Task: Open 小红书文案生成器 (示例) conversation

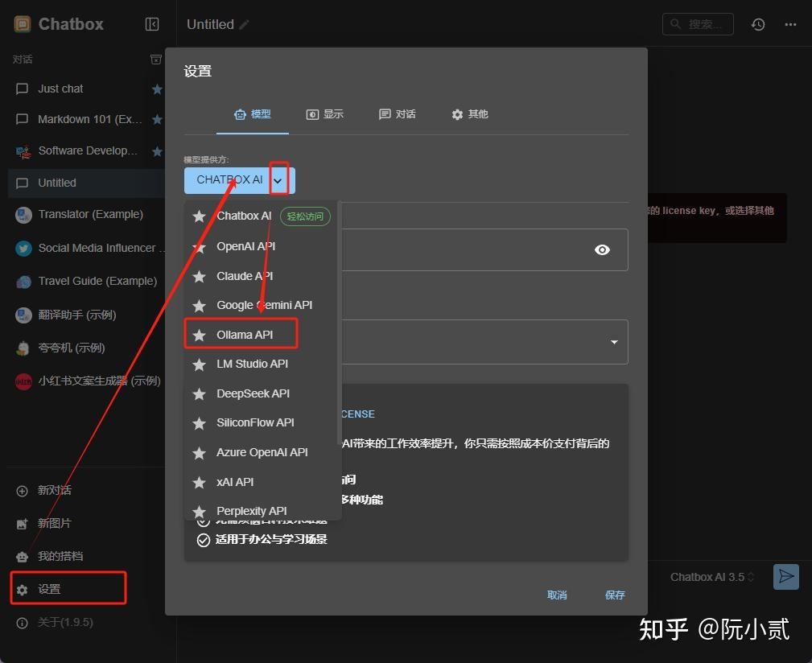Action: (86, 381)
